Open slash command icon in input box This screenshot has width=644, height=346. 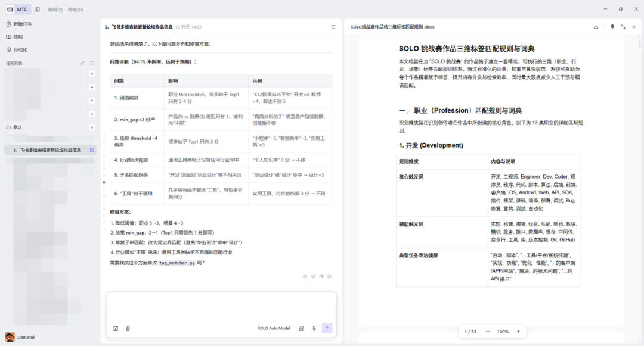(116, 328)
